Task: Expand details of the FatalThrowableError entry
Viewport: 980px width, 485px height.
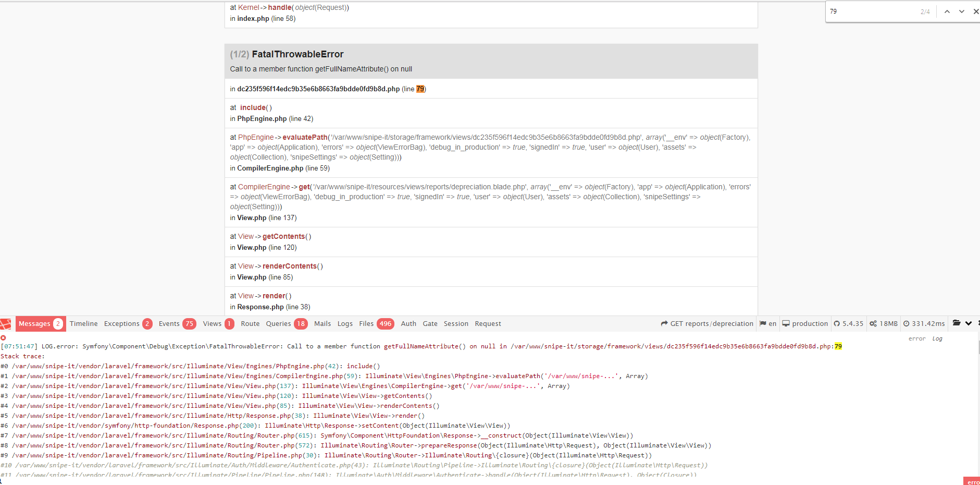Action: [x=297, y=54]
